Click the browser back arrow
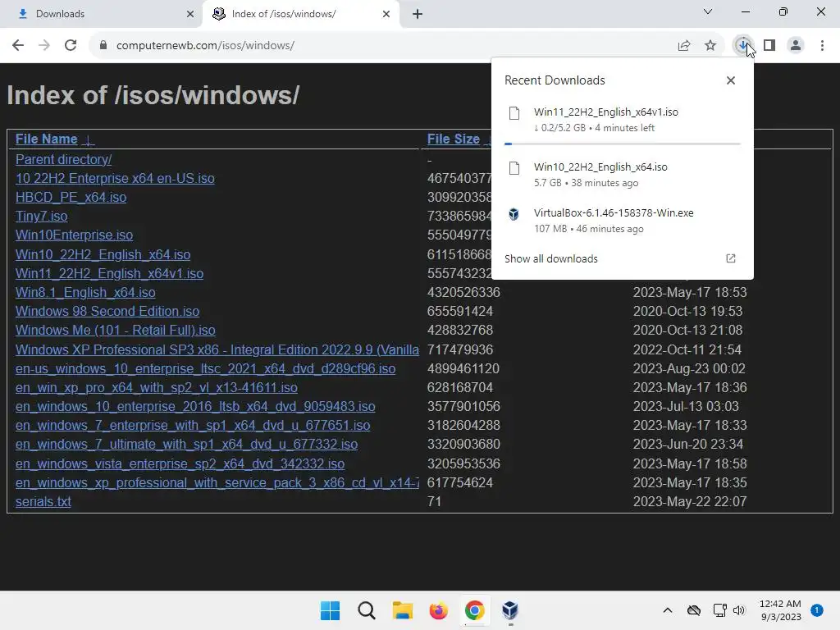This screenshot has height=630, width=840. pyautogui.click(x=18, y=46)
